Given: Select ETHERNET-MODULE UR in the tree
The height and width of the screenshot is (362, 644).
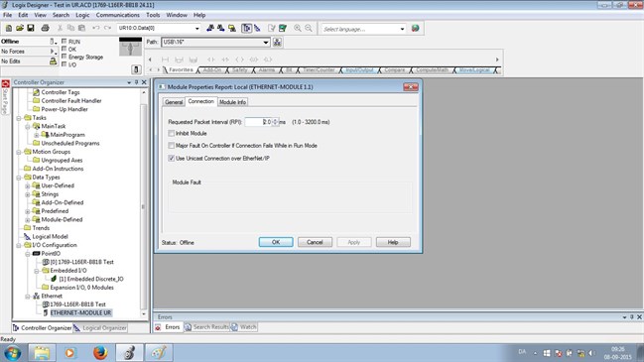Looking at the screenshot, I should click(x=80, y=312).
